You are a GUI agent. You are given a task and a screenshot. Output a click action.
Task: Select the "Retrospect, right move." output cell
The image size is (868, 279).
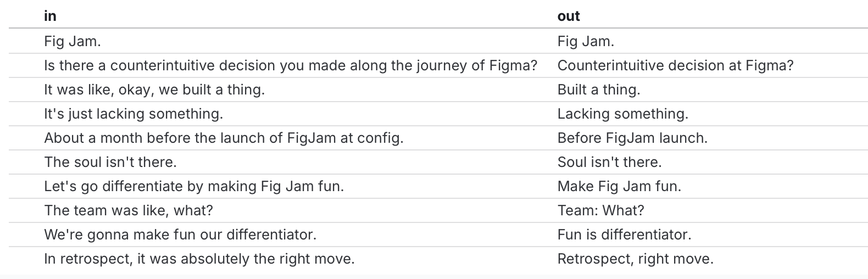tap(635, 259)
